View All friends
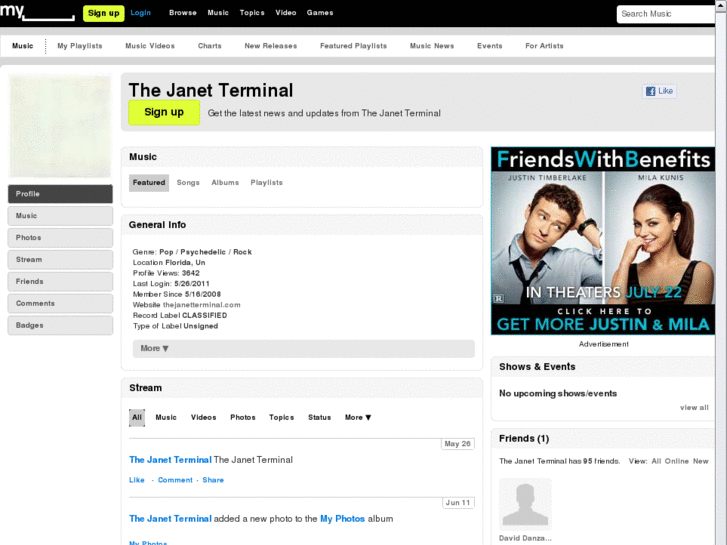727x545 pixels. coord(656,461)
